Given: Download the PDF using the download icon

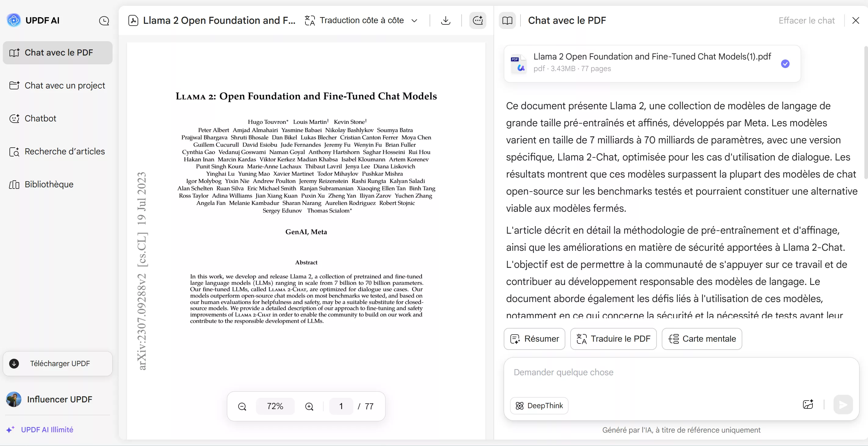Looking at the screenshot, I should 445,20.
